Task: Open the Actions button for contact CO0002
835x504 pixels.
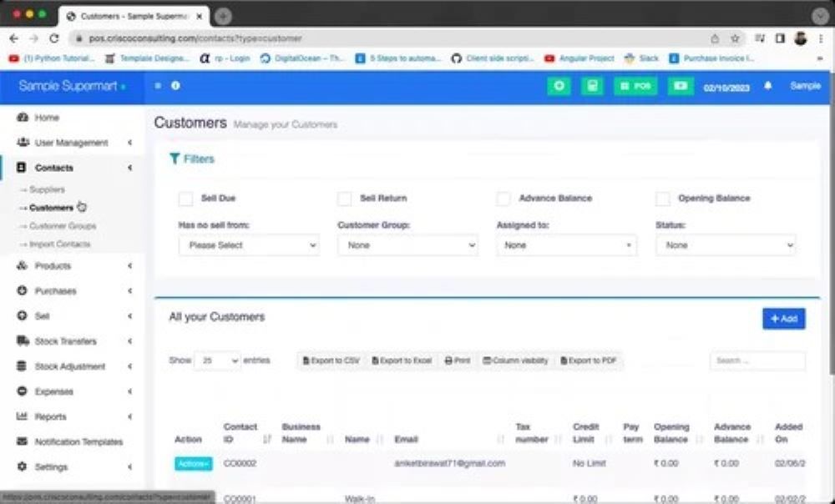Action: pyautogui.click(x=193, y=463)
